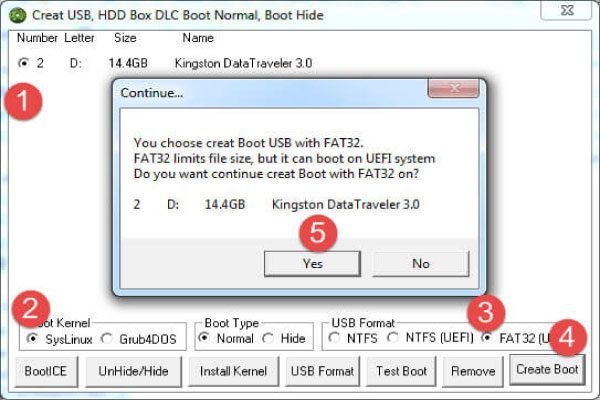Click No in the Continue dialog
The width and height of the screenshot is (600, 400).
[x=421, y=264]
